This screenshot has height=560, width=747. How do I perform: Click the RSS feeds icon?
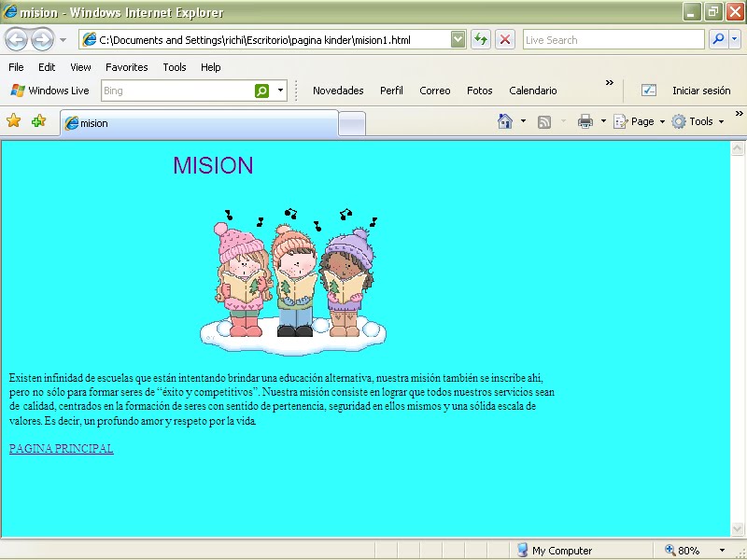point(544,122)
